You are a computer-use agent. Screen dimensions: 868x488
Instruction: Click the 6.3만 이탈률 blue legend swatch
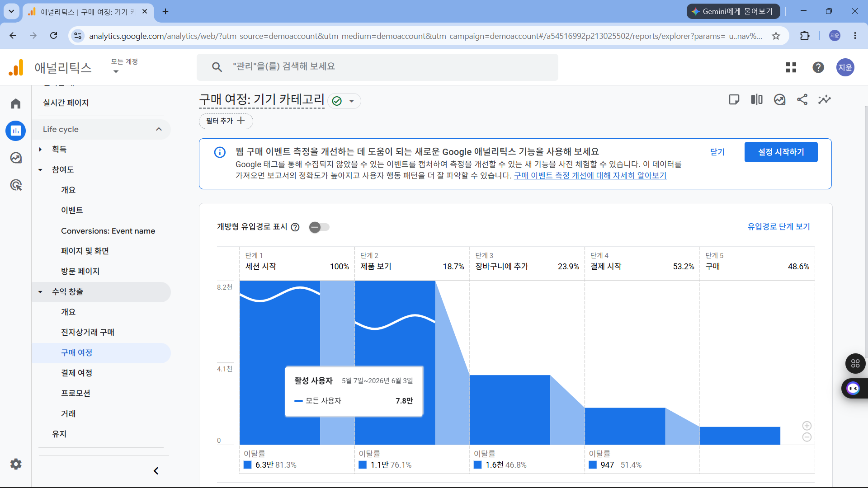point(247,465)
